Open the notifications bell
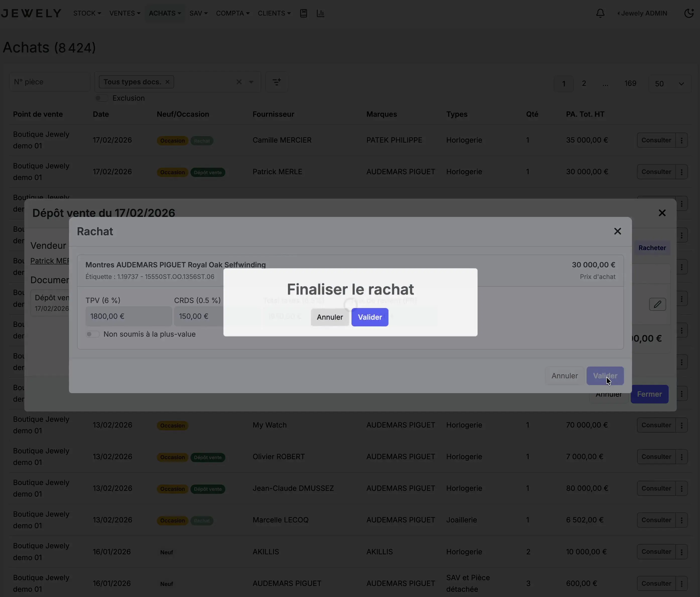Viewport: 700px width, 597px height. [x=600, y=13]
